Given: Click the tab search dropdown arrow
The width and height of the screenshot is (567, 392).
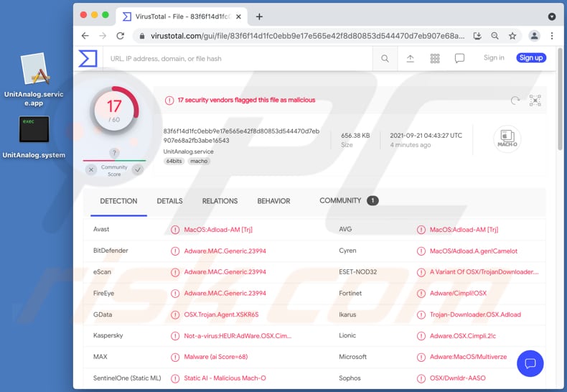Looking at the screenshot, I should point(552,17).
